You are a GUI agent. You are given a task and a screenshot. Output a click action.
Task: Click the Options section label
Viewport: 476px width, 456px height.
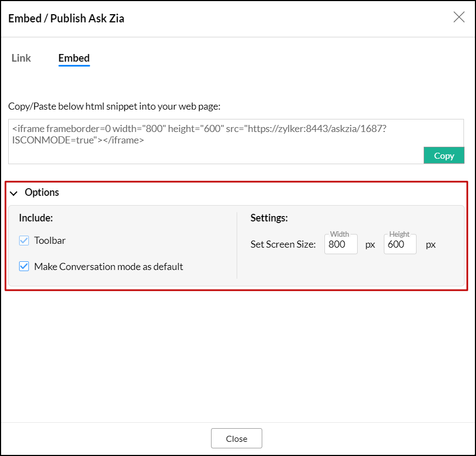pyautogui.click(x=42, y=193)
